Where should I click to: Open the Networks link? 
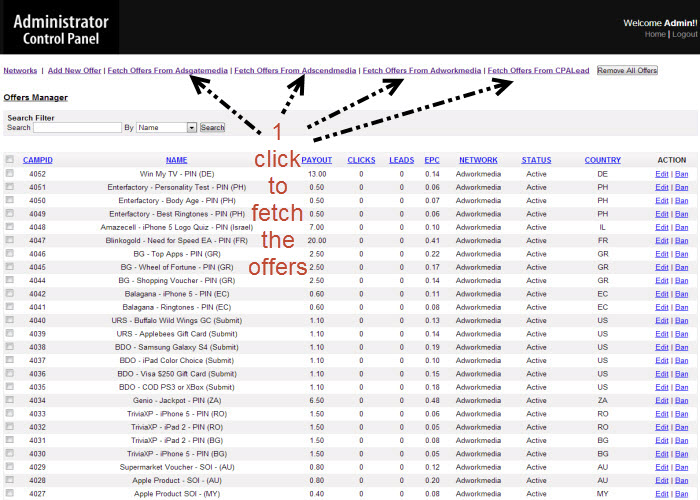tap(20, 71)
